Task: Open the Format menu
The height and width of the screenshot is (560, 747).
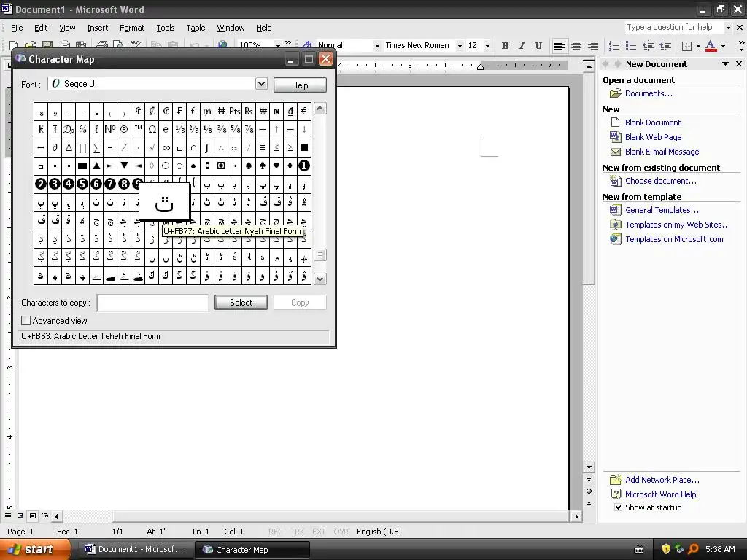Action: click(132, 28)
